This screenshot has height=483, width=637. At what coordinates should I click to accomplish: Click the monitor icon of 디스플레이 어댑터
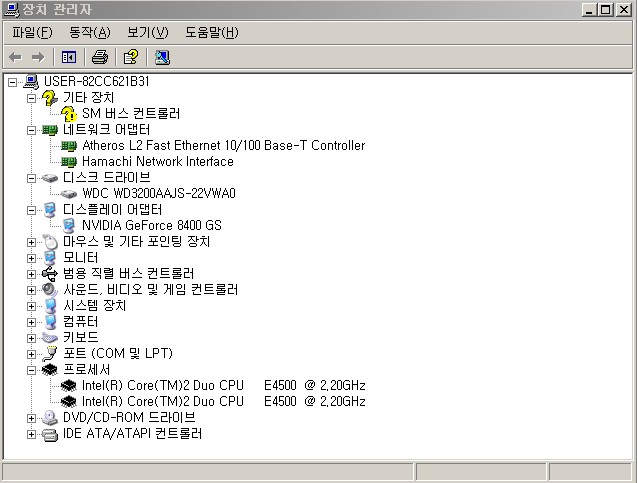[x=50, y=210]
